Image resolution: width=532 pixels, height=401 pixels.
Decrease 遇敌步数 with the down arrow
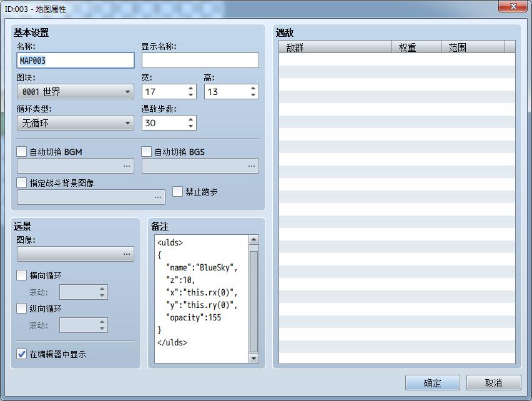pyautogui.click(x=190, y=126)
